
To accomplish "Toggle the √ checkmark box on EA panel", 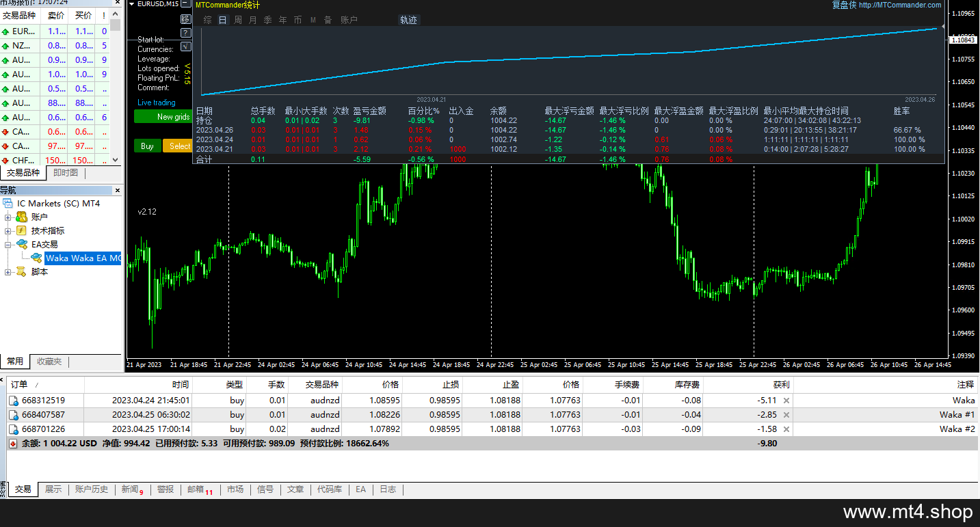I will coord(186,46).
